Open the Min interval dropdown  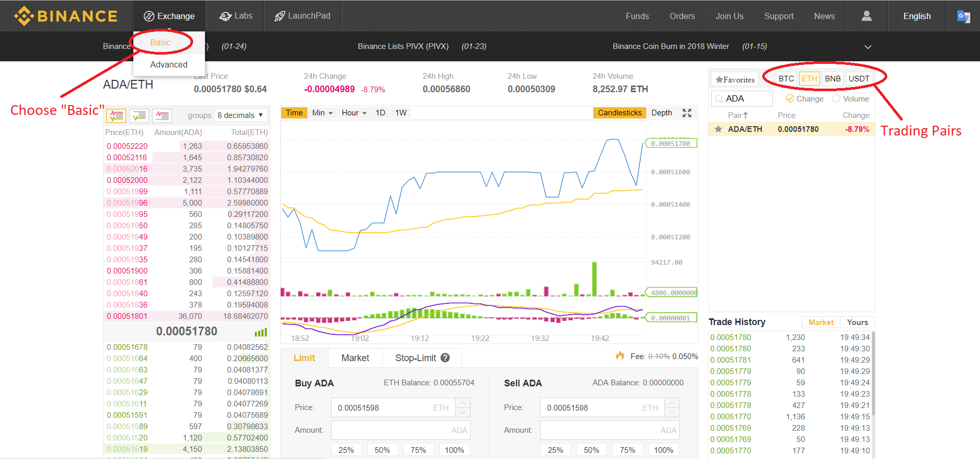322,113
